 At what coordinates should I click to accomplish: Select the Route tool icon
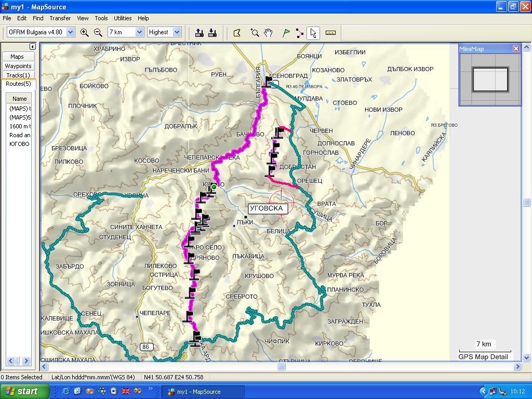coord(299,33)
